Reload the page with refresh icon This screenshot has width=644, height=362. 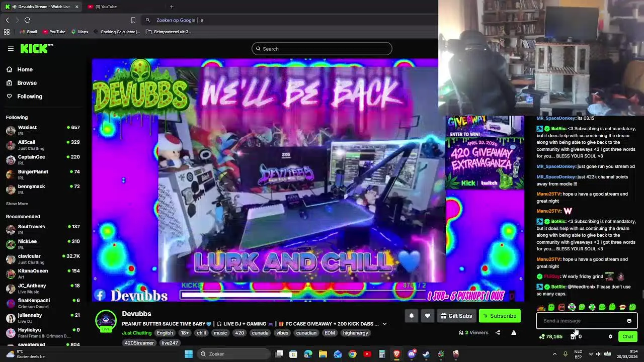[x=27, y=20]
